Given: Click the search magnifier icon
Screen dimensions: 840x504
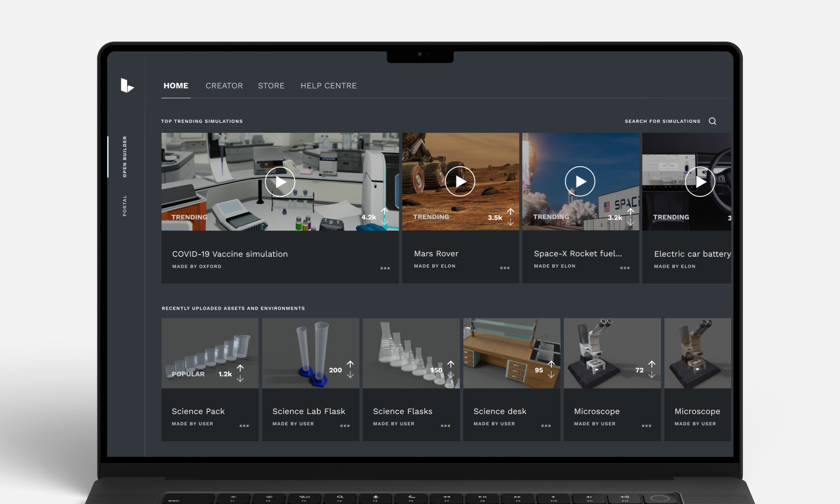Looking at the screenshot, I should coord(712,121).
